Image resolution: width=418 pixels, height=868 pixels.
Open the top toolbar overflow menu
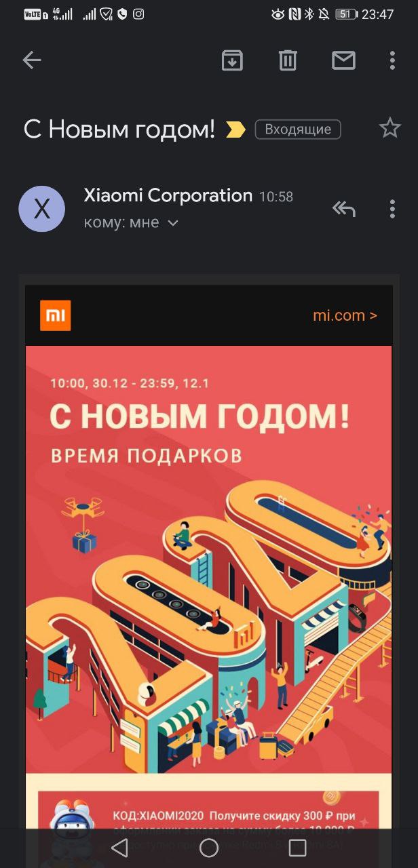coord(392,60)
